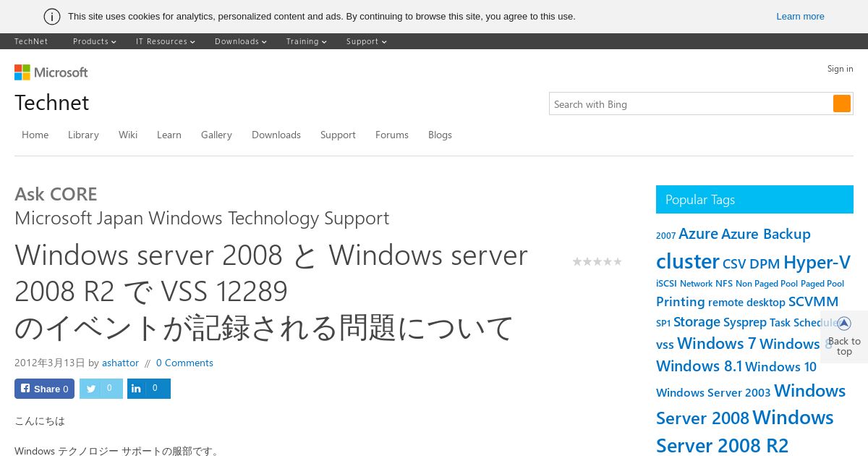
Task: Open the CSV tag
Action: pyautogui.click(x=734, y=264)
